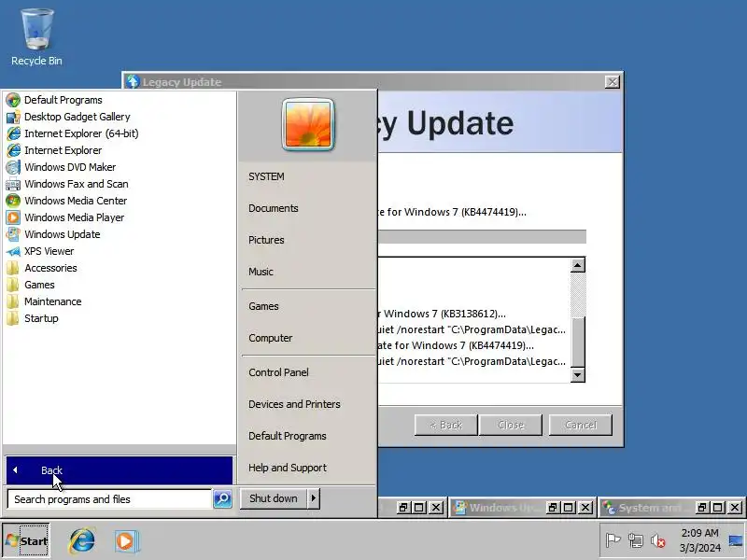Click the Legacy Update title bar icon
Screen dimensions: 747x560
coord(133,82)
